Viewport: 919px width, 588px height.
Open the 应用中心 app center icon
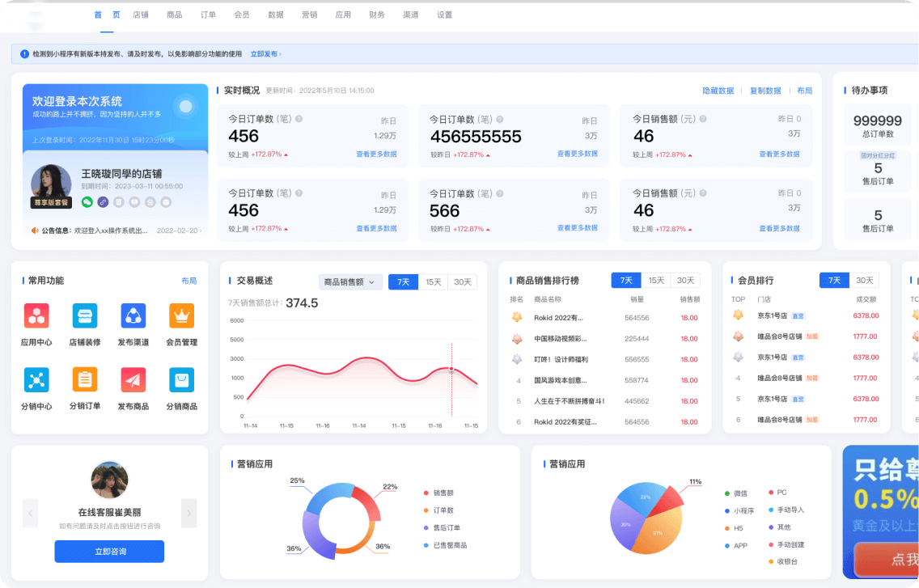point(36,315)
